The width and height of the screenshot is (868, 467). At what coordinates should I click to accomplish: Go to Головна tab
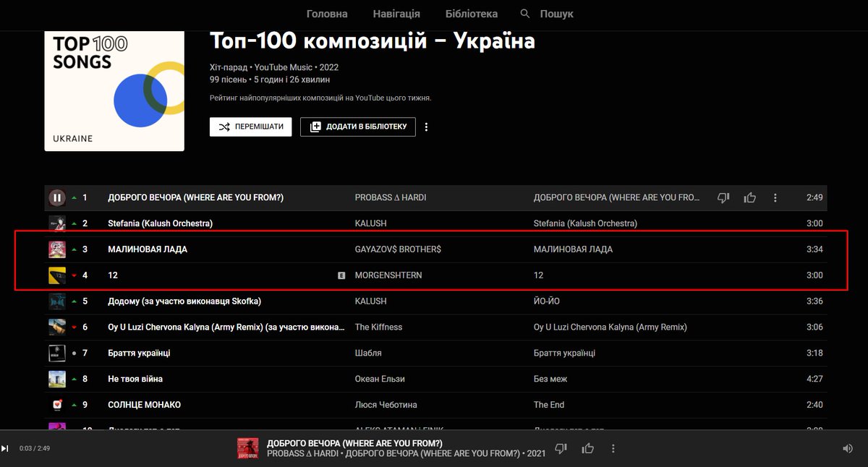point(327,14)
